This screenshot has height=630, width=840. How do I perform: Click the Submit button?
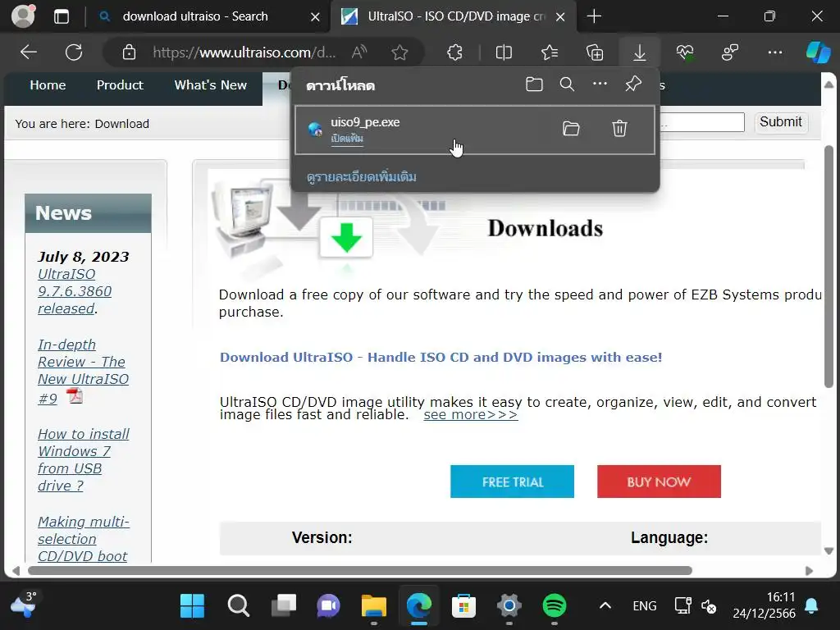tap(781, 122)
